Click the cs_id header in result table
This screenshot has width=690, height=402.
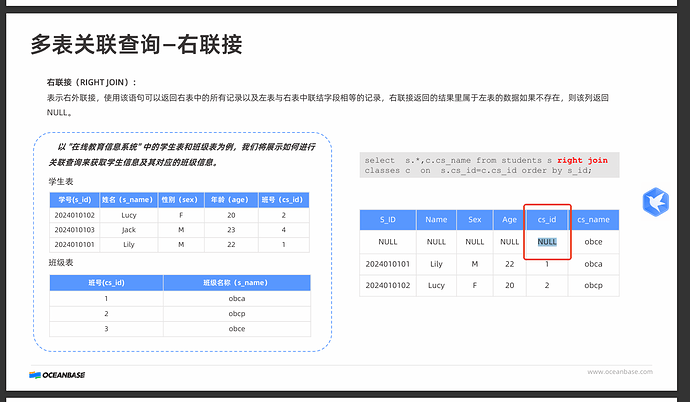547,219
